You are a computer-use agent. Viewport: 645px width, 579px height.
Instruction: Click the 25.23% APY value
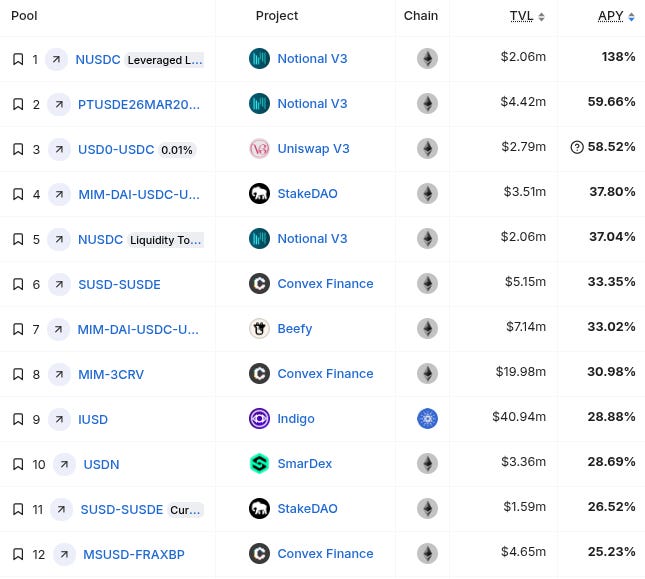click(612, 552)
